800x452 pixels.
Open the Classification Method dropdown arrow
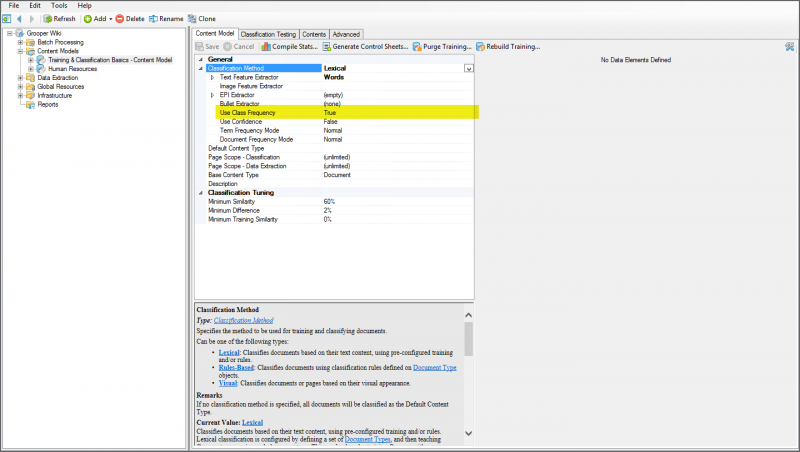(469, 68)
